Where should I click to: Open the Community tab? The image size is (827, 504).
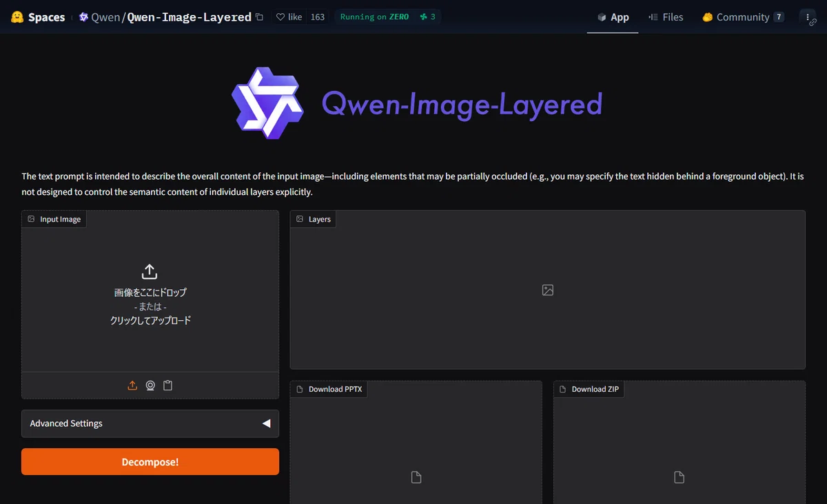742,17
